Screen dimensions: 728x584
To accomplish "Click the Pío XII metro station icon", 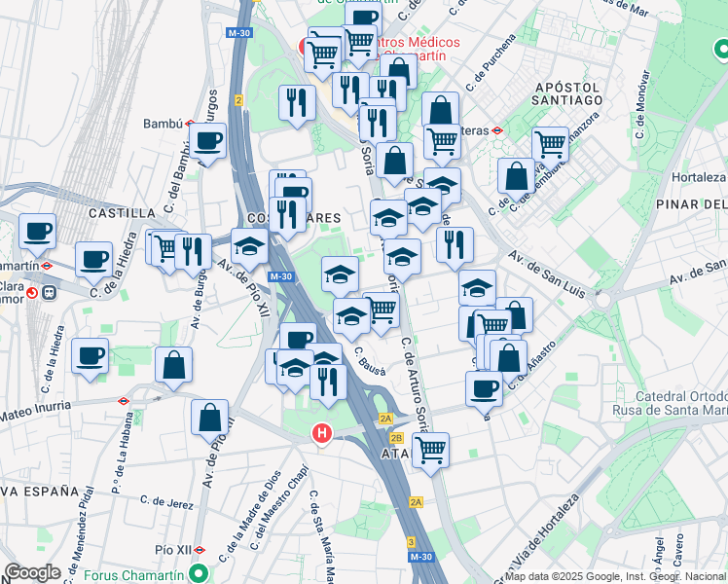I will pos(200,550).
